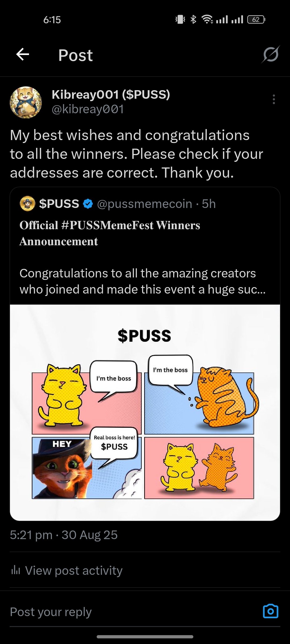Tap the blue verified badge
The height and width of the screenshot is (644, 290).
click(x=88, y=204)
